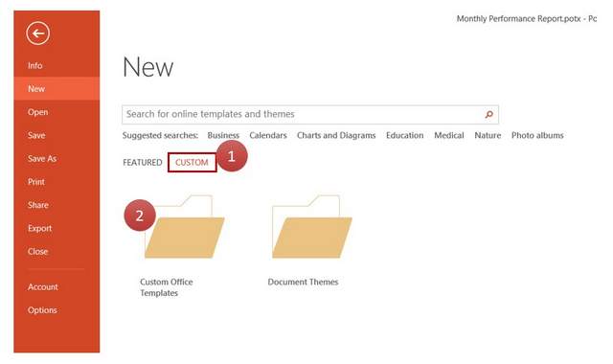Click the search magnifier icon
The height and width of the screenshot is (364, 613).
coord(488,114)
